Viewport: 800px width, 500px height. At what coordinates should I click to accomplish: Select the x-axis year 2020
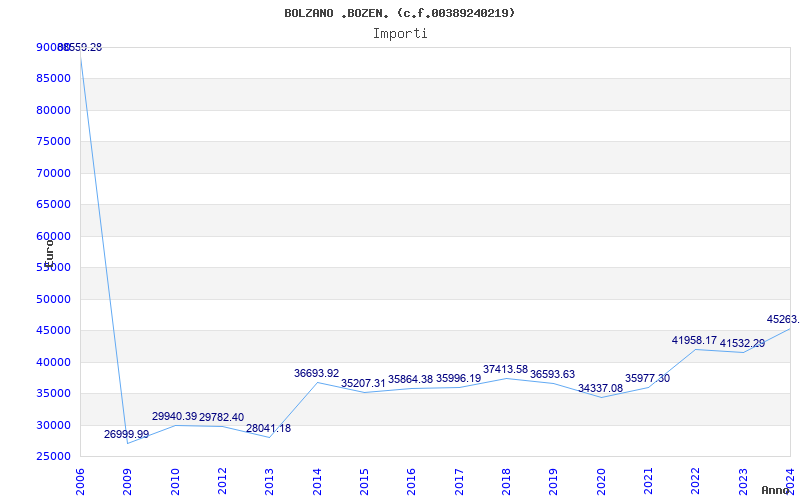tap(601, 482)
